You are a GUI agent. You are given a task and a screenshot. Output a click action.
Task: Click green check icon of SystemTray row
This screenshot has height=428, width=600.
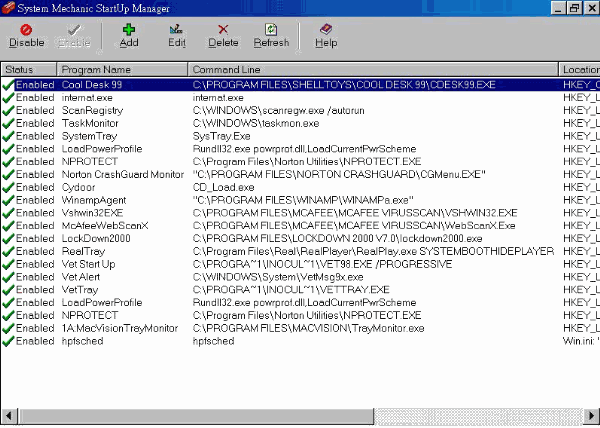pyautogui.click(x=8, y=136)
